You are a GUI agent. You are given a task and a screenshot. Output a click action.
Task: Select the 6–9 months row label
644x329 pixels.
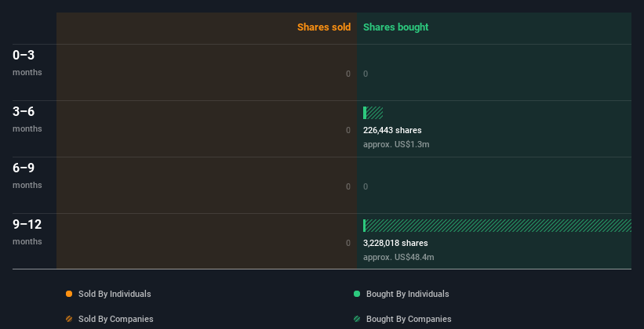point(24,168)
